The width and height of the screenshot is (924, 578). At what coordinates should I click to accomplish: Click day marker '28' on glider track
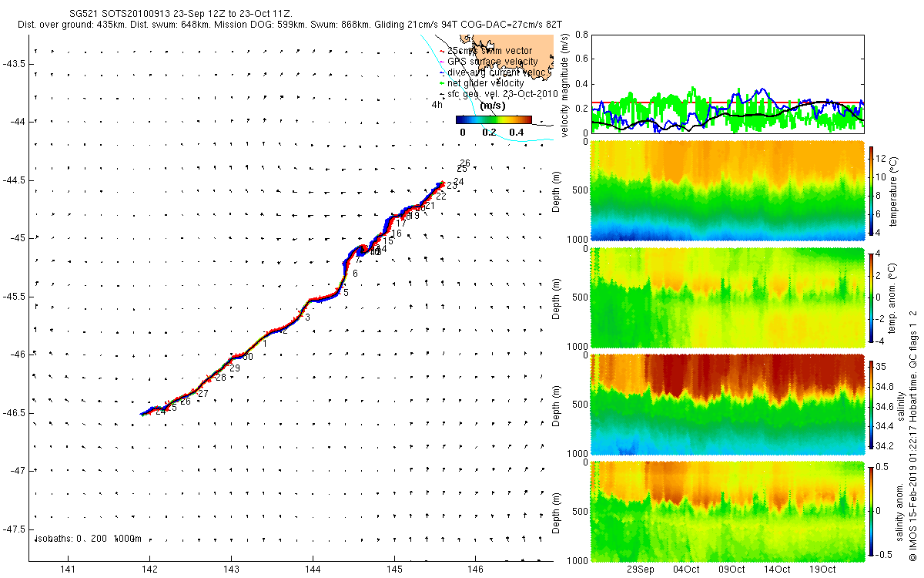click(x=221, y=378)
